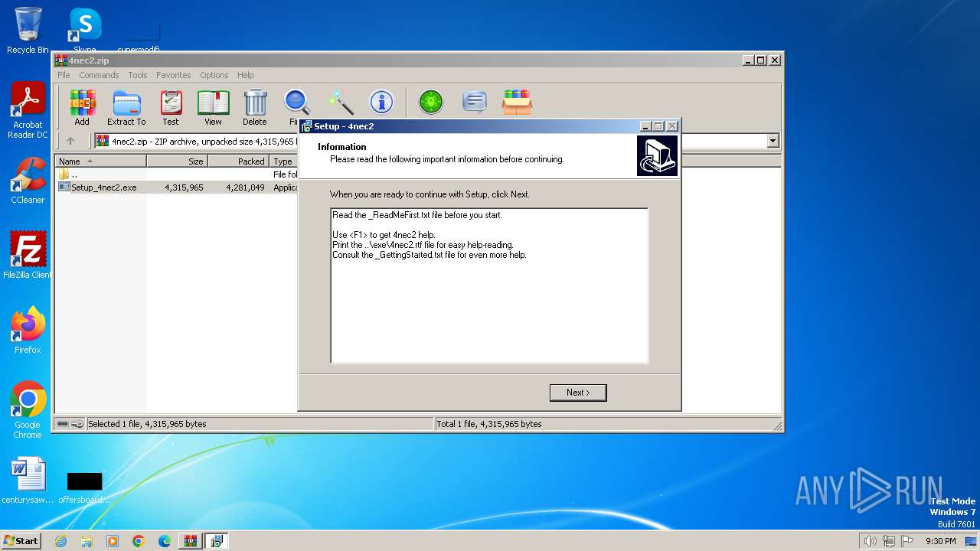Open File Explorer from the taskbar
The height and width of the screenshot is (551, 980).
(x=87, y=541)
